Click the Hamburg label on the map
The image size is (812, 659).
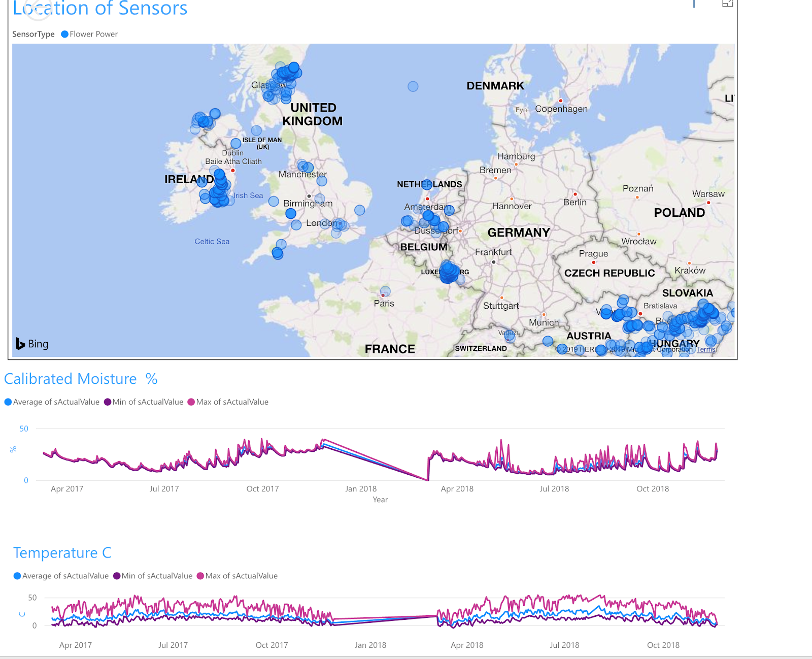(516, 156)
